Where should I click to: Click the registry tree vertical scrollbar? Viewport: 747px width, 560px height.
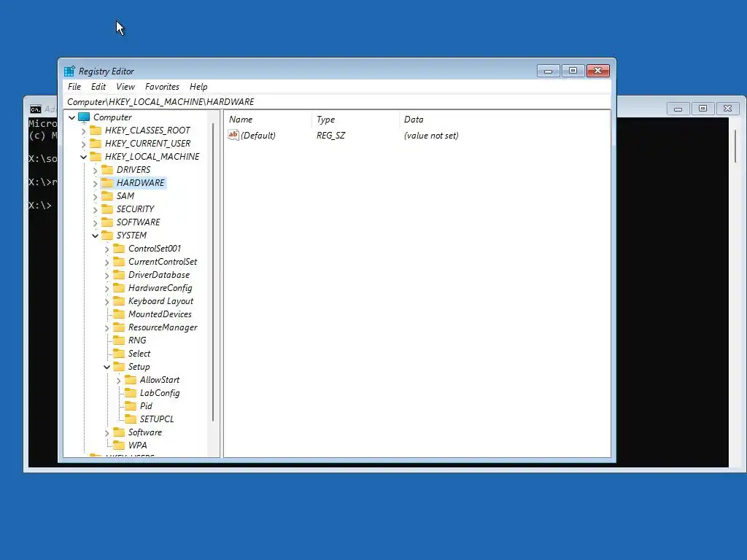pyautogui.click(x=213, y=273)
